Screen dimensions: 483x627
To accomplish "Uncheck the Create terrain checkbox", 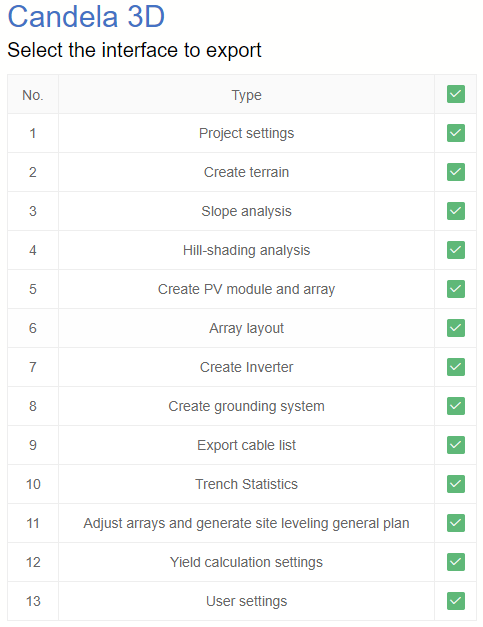I will click(x=455, y=172).
